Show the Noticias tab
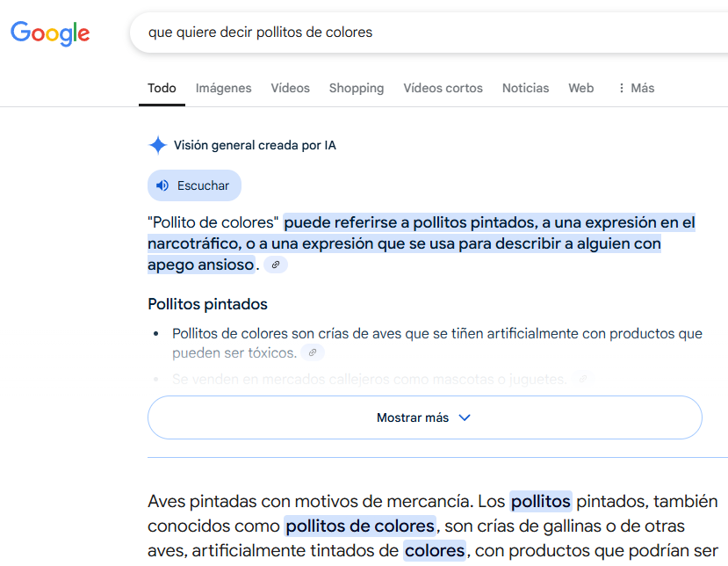The height and width of the screenshot is (566, 728). point(525,88)
